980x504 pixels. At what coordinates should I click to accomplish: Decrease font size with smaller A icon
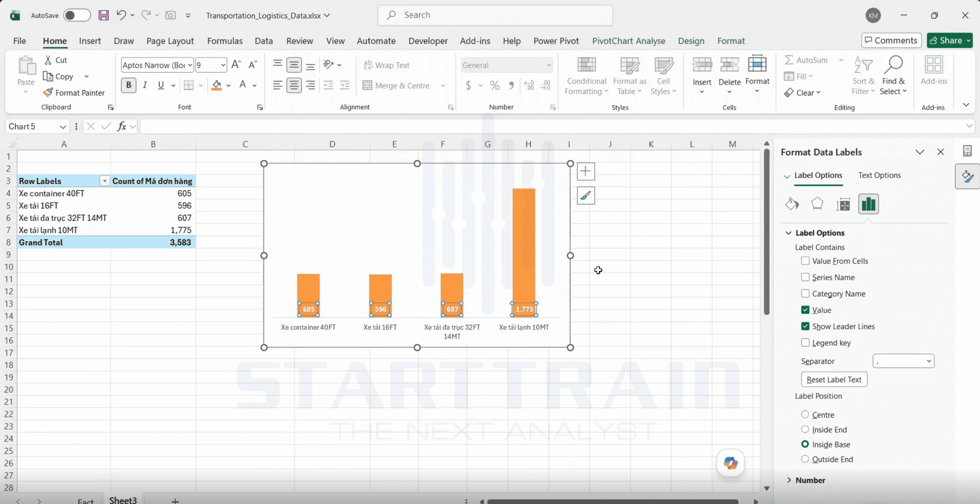point(252,65)
